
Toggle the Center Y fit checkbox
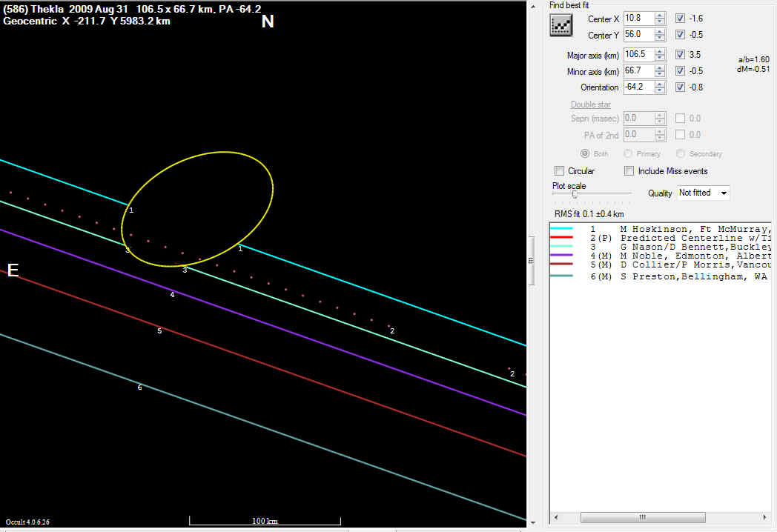681,35
